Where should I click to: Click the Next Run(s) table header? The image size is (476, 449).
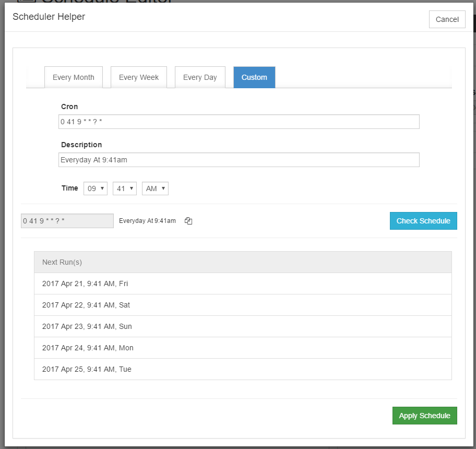pyautogui.click(x=243, y=262)
